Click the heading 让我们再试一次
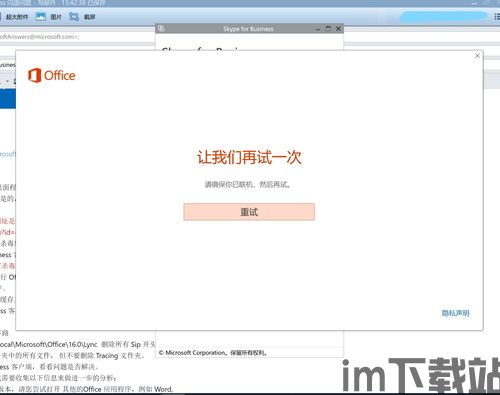 249,157
